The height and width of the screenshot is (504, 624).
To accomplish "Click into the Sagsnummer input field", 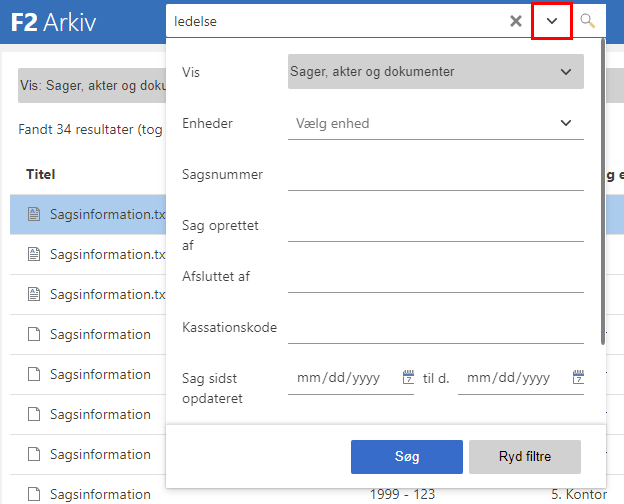I will tap(434, 175).
